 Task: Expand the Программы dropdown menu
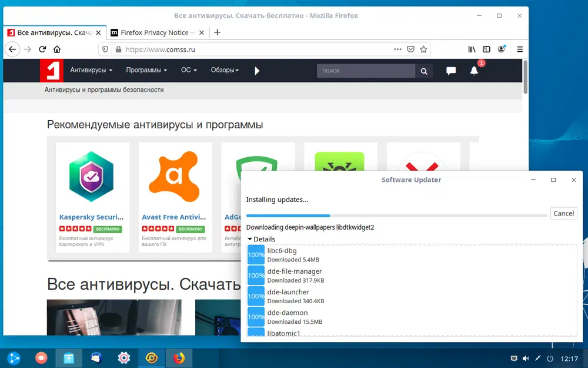coord(146,70)
